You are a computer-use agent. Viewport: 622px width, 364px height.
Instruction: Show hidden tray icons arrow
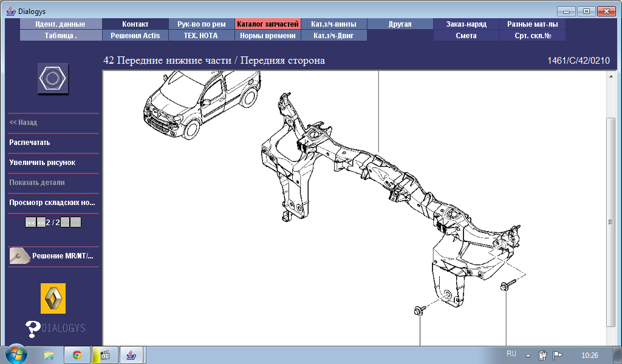click(528, 356)
